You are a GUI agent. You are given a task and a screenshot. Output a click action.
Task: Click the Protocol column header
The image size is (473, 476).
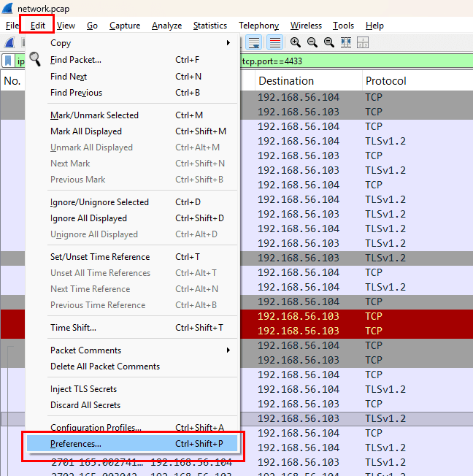pos(385,81)
